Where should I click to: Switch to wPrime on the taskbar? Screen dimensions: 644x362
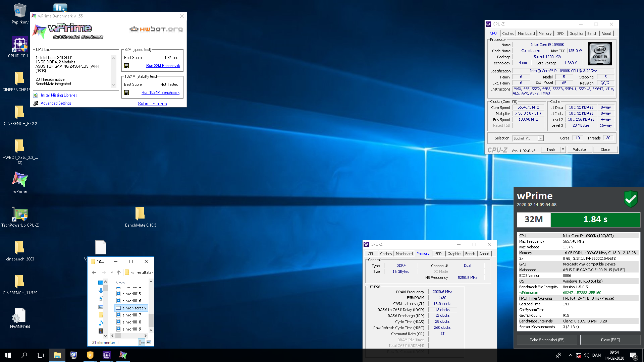click(x=123, y=355)
